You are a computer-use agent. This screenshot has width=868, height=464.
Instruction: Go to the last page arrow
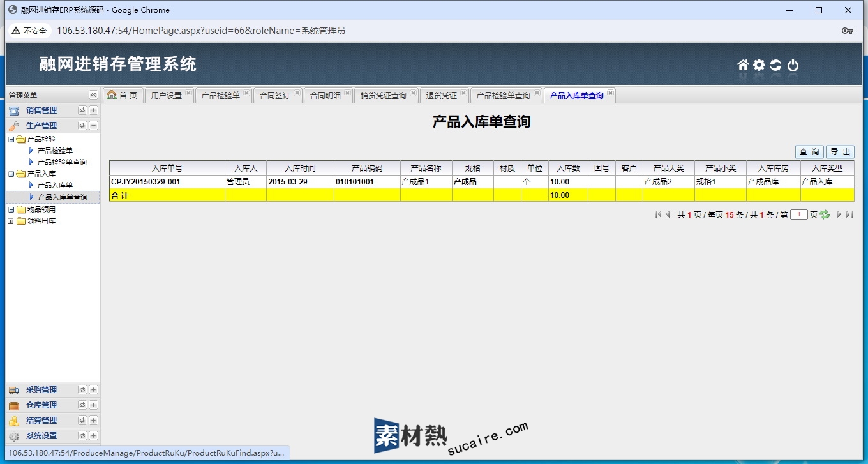click(849, 215)
